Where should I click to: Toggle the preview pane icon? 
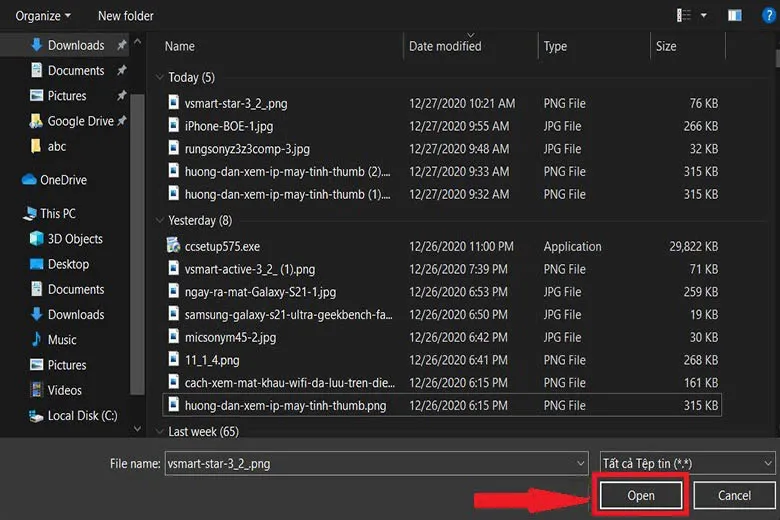[735, 16]
